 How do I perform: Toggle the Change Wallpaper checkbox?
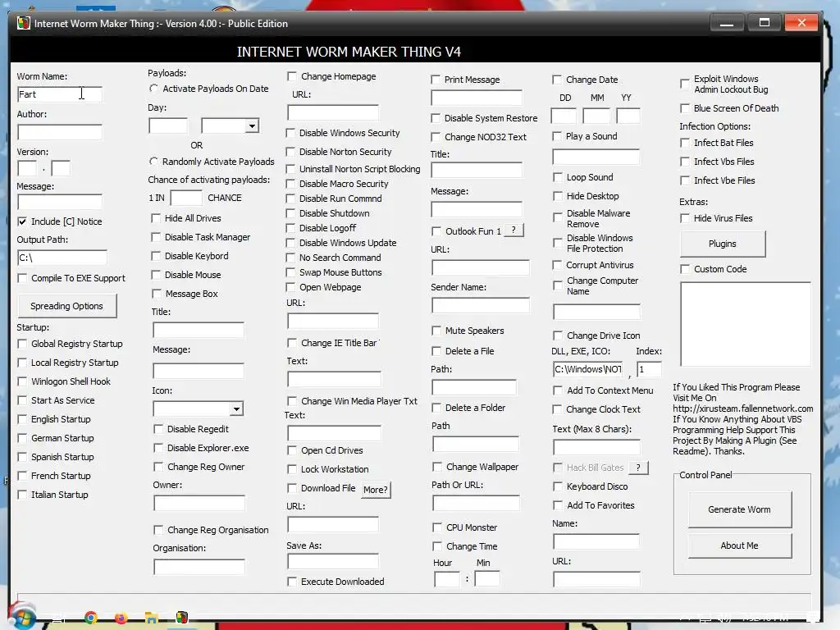click(437, 467)
